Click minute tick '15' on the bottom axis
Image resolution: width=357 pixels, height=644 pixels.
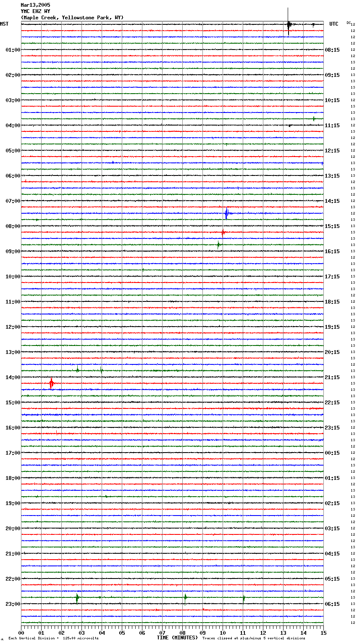[323, 633]
